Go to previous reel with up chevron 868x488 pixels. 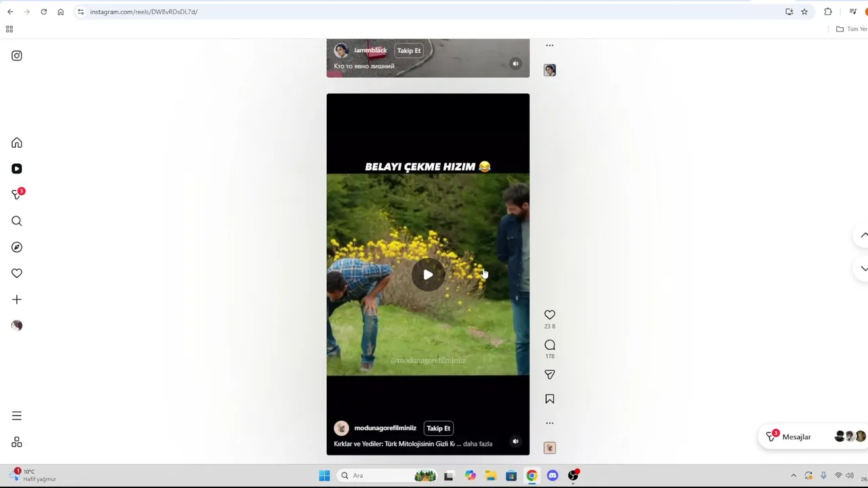point(863,235)
